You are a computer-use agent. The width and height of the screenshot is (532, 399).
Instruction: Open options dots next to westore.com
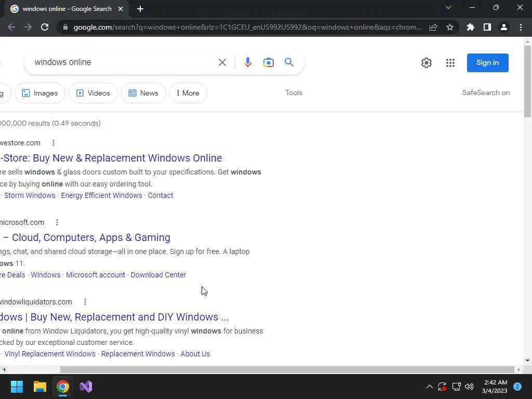(54, 143)
